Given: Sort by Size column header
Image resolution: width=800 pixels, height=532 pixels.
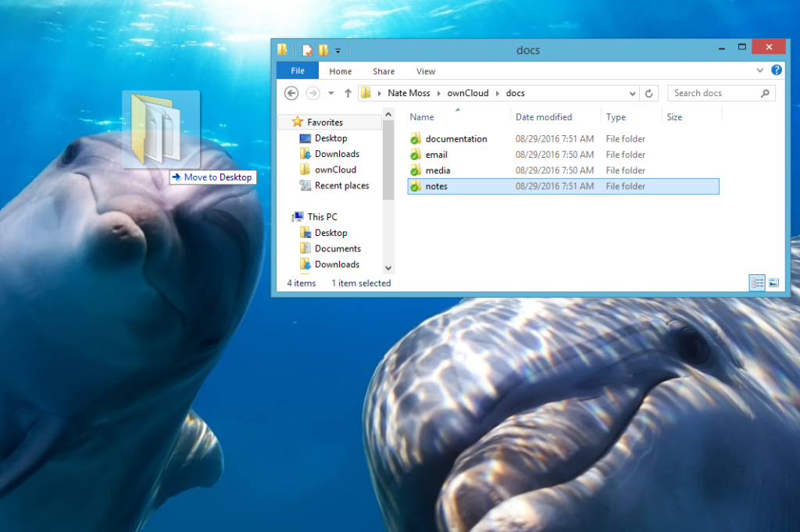Looking at the screenshot, I should click(x=674, y=117).
